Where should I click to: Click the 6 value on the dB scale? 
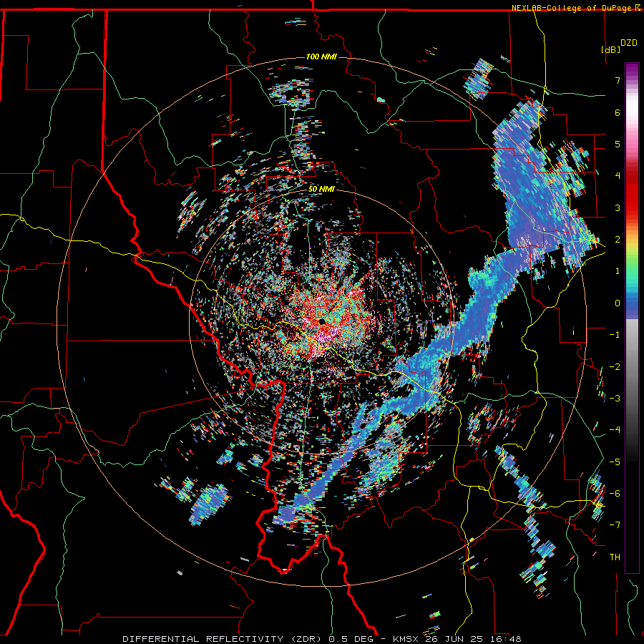pos(618,112)
